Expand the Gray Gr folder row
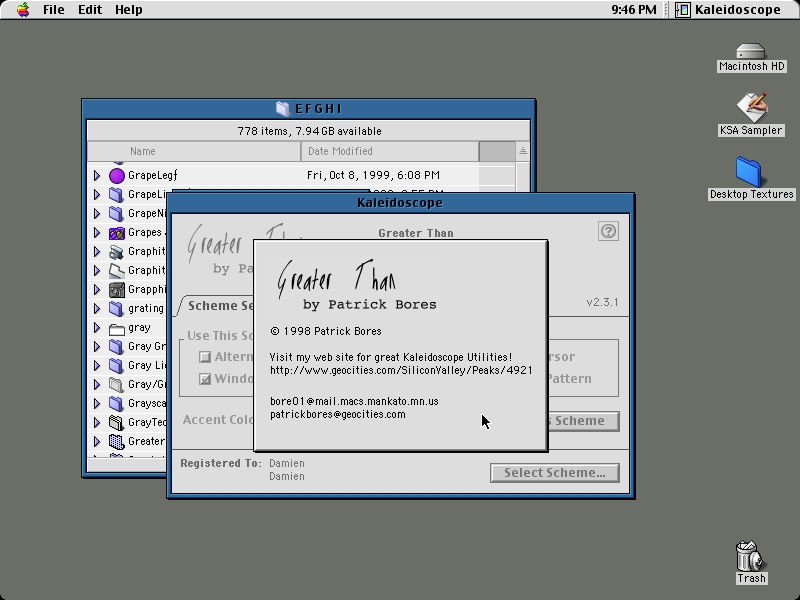Screen dimensions: 800x600 [97, 346]
